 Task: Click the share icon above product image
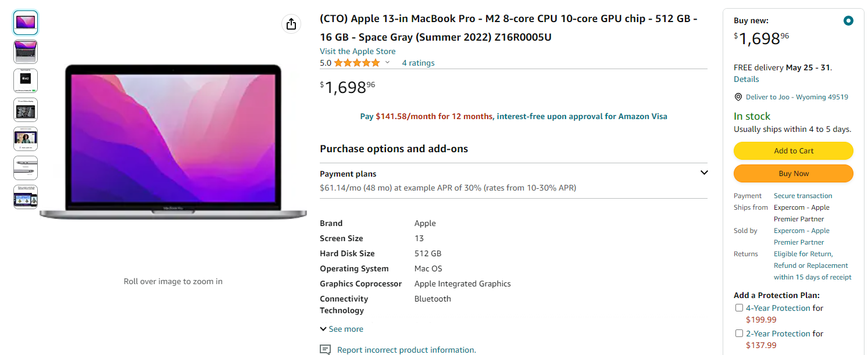pos(291,24)
